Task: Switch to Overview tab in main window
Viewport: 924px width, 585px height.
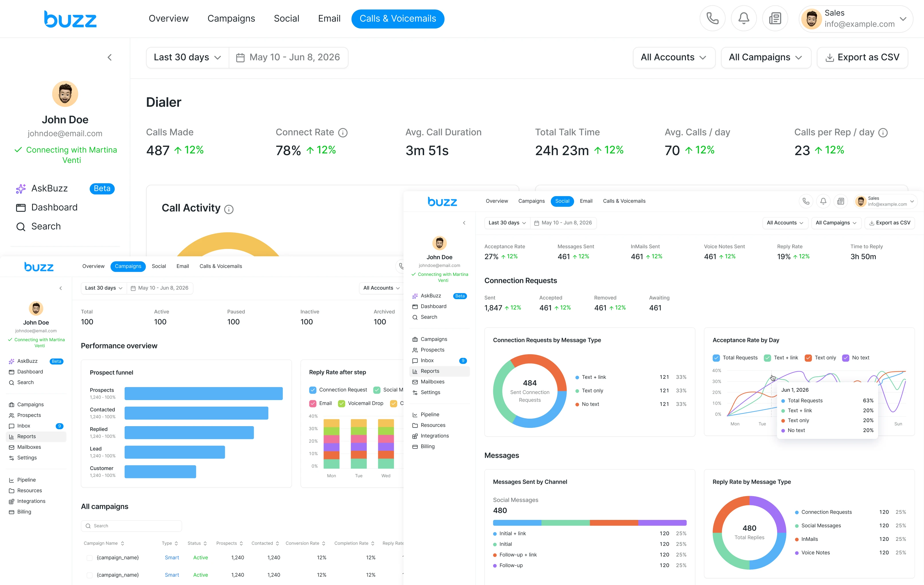Action: [x=168, y=18]
